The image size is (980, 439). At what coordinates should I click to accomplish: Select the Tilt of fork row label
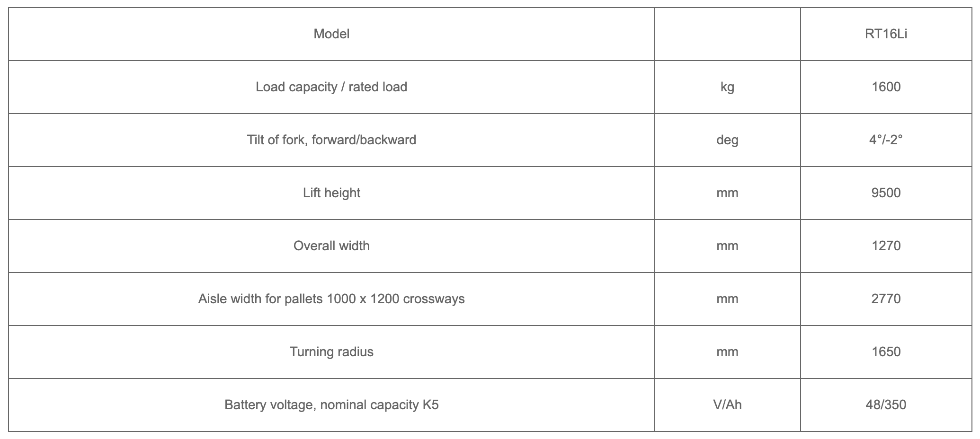pyautogui.click(x=331, y=140)
